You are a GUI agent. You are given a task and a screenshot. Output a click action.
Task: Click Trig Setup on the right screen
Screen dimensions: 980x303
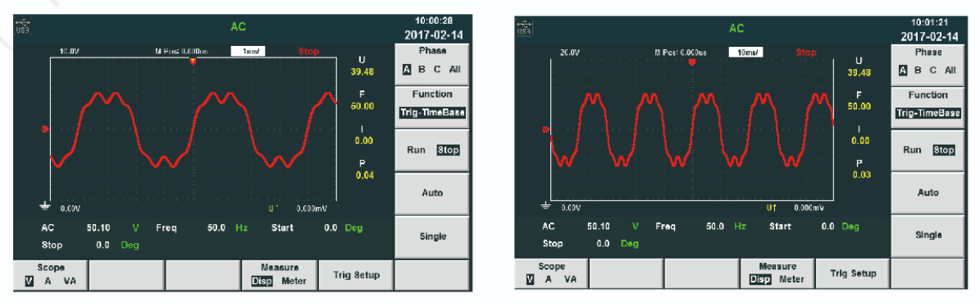point(853,273)
